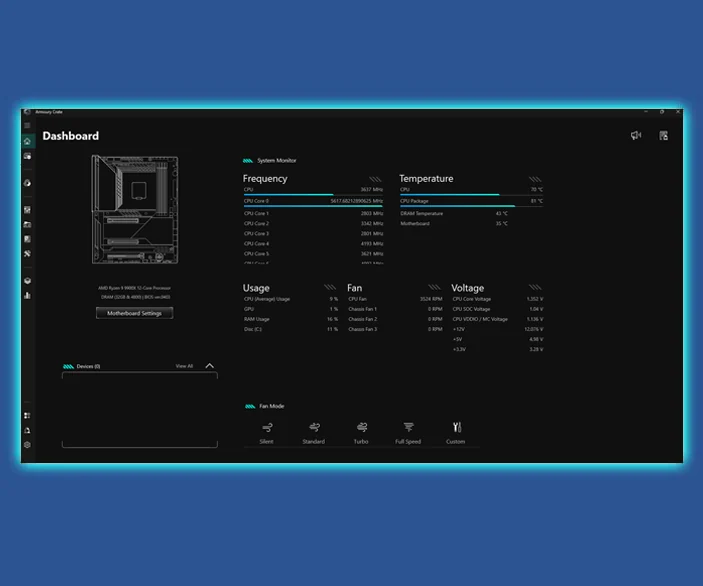Select the Custom fan mode
This screenshot has width=703, height=586.
click(x=456, y=433)
